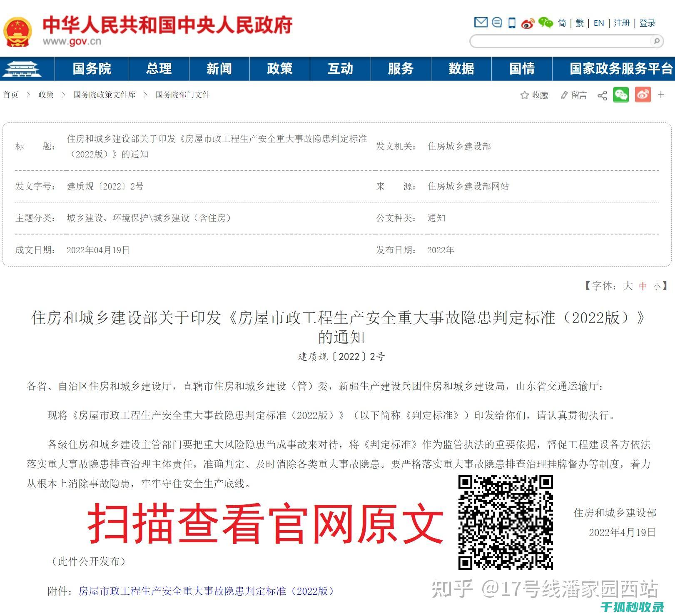
Task: Go to 国务院政策文件库 breadcrumb link
Action: tap(105, 95)
